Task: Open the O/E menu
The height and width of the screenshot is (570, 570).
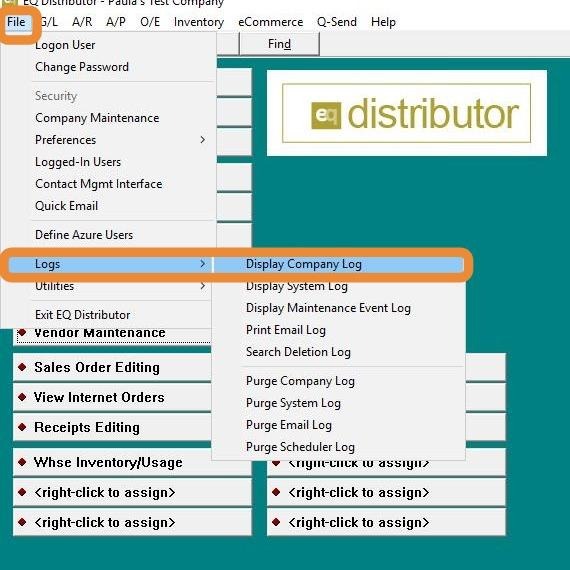Action: pyautogui.click(x=150, y=22)
